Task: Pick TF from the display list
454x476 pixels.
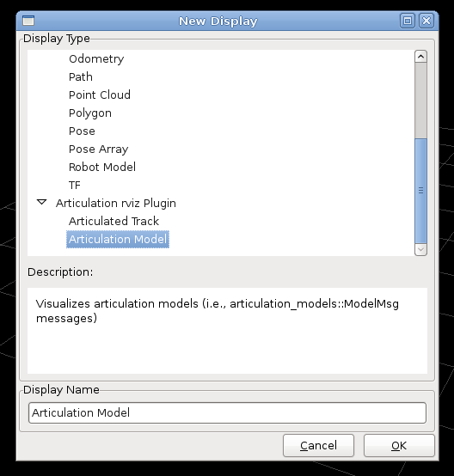Action: click(75, 185)
